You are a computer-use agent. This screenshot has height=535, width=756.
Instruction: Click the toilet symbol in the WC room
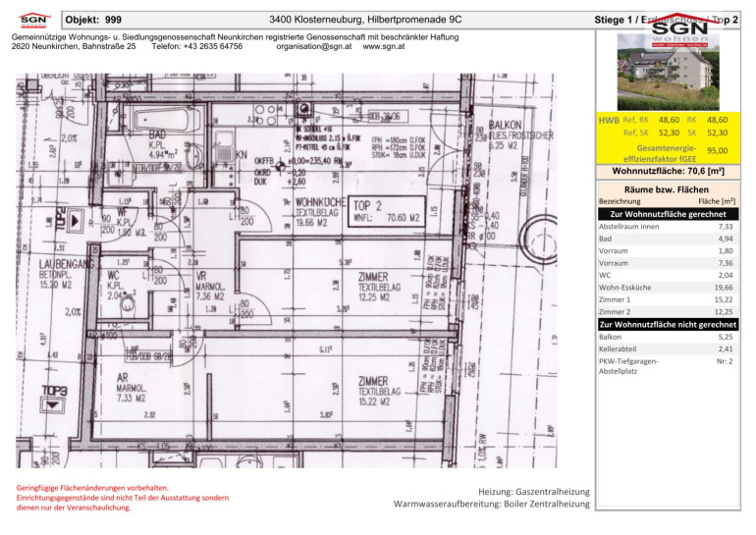tap(128, 304)
